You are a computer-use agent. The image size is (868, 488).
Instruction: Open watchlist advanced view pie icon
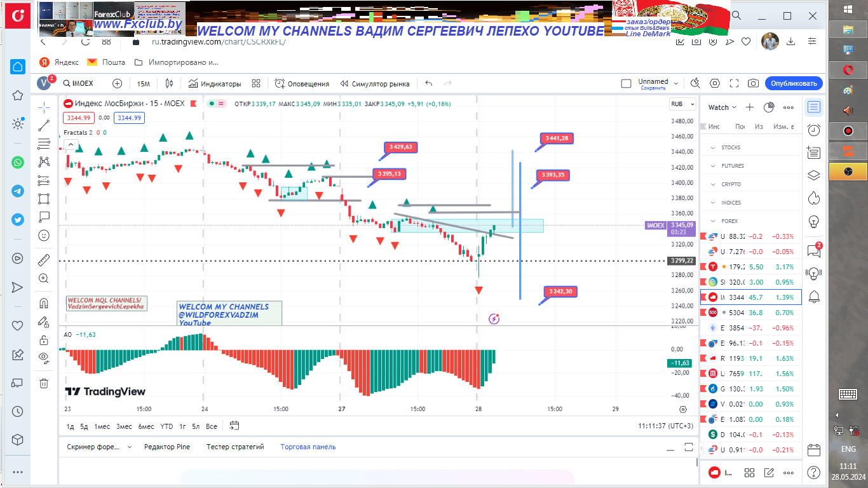click(769, 107)
